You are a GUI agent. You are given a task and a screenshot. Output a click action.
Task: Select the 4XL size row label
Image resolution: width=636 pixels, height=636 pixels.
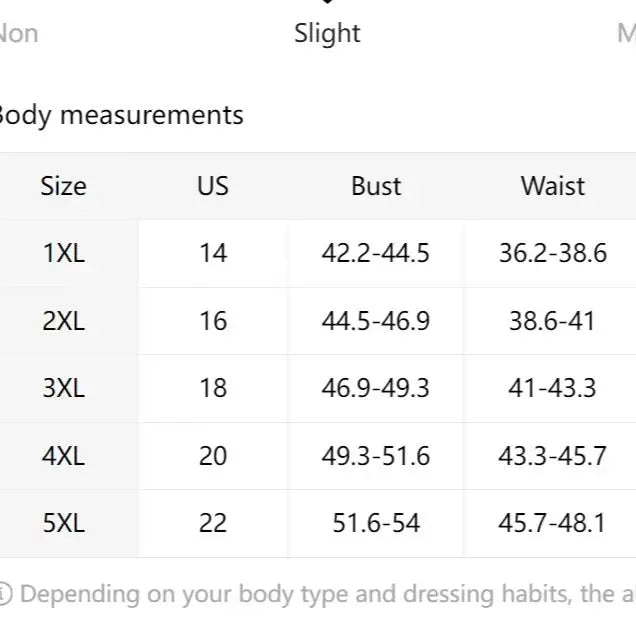click(x=64, y=456)
